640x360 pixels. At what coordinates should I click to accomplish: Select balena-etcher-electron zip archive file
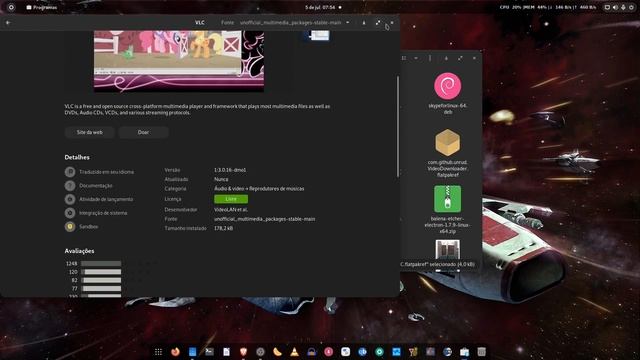(x=448, y=210)
